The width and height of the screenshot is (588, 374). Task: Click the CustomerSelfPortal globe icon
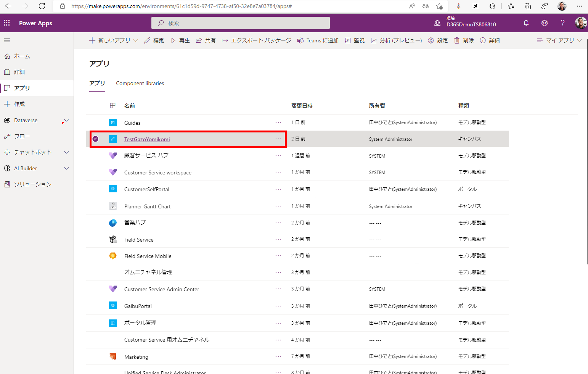113,189
